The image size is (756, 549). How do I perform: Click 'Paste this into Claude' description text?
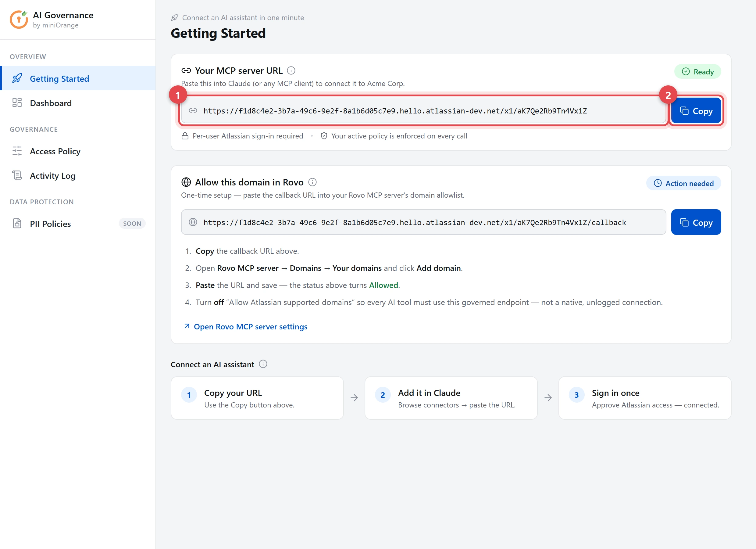(x=293, y=83)
